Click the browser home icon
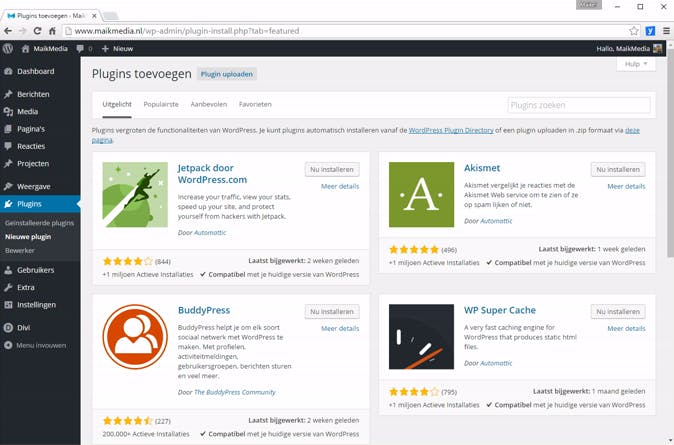The image size is (674, 445). [x=52, y=31]
